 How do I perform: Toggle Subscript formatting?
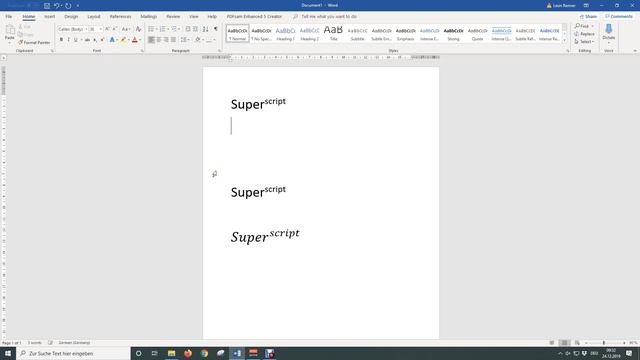tap(95, 40)
